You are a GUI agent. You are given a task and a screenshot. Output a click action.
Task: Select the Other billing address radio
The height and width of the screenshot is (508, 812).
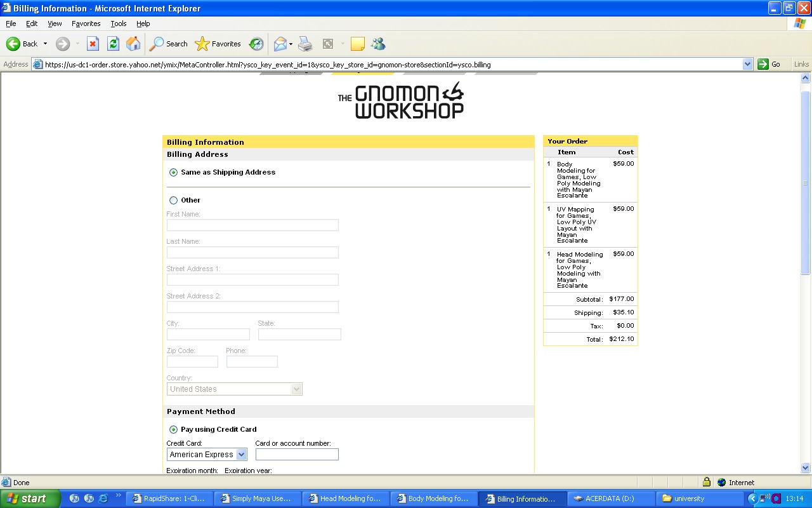[173, 200]
